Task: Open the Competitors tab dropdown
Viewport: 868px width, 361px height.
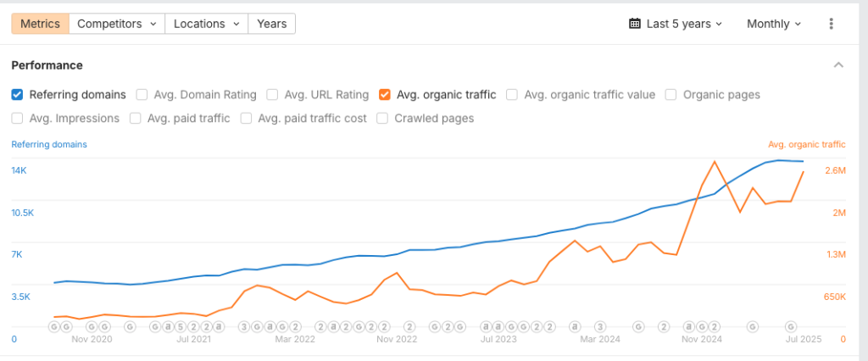Action: (x=117, y=24)
